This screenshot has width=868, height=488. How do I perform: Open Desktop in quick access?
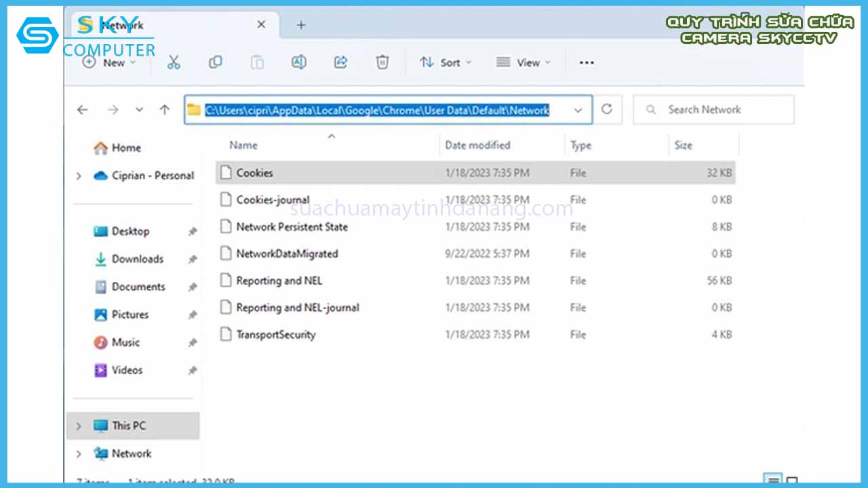coord(121,231)
